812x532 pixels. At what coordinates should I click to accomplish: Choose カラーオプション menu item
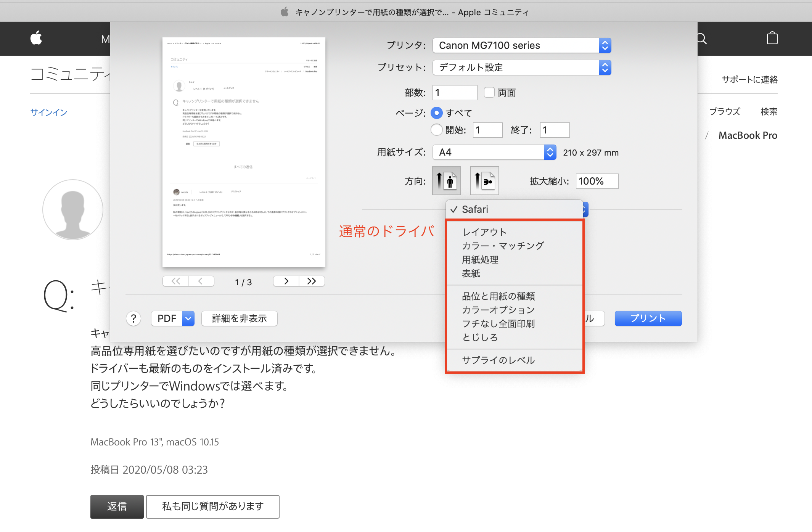click(514, 310)
